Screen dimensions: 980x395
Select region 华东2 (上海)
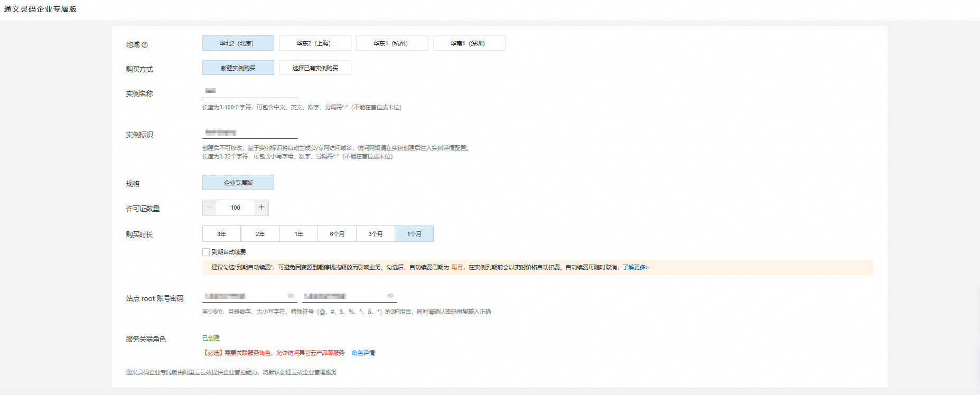pyautogui.click(x=315, y=43)
